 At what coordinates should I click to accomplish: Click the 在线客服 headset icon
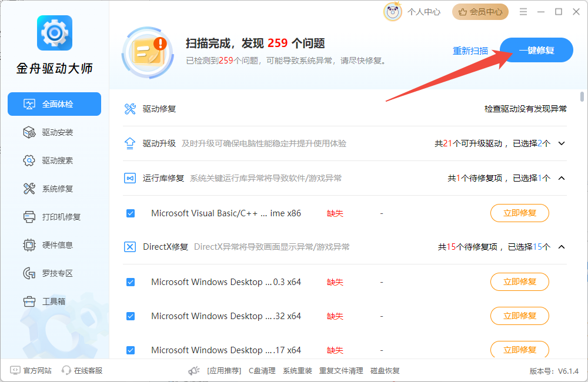(x=66, y=370)
